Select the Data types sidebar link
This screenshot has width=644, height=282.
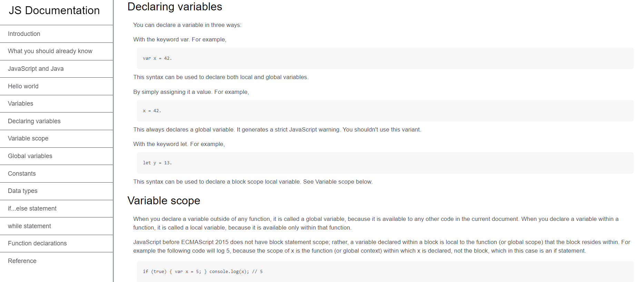coord(22,191)
